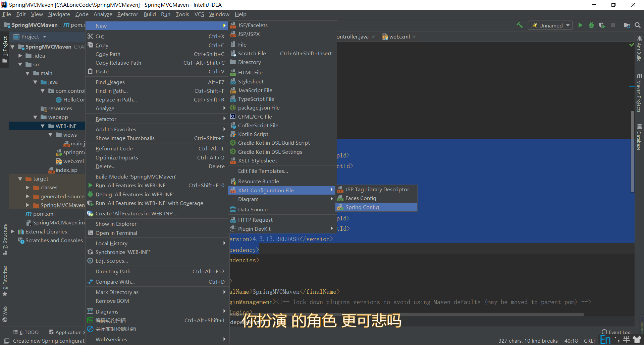The width and height of the screenshot is (644, 345).
Task: Open the Unnamed run configuration dropdown
Action: tap(550, 25)
